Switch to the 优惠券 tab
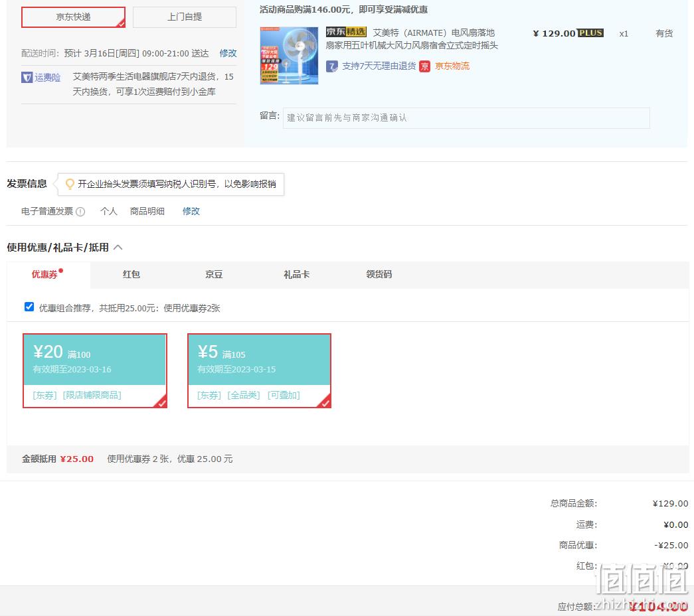Image resolution: width=694 pixels, height=616 pixels. [x=47, y=274]
